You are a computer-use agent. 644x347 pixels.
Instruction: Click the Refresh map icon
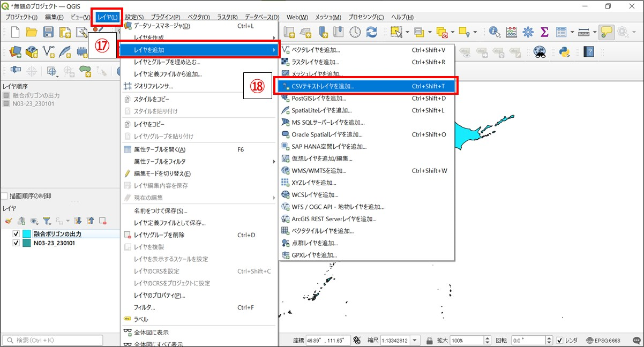[371, 33]
